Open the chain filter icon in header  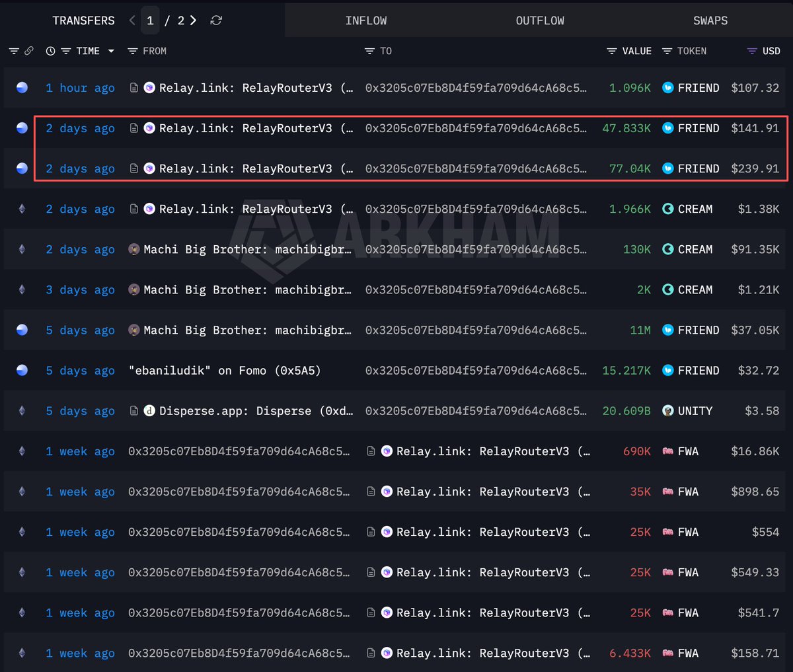click(x=14, y=51)
